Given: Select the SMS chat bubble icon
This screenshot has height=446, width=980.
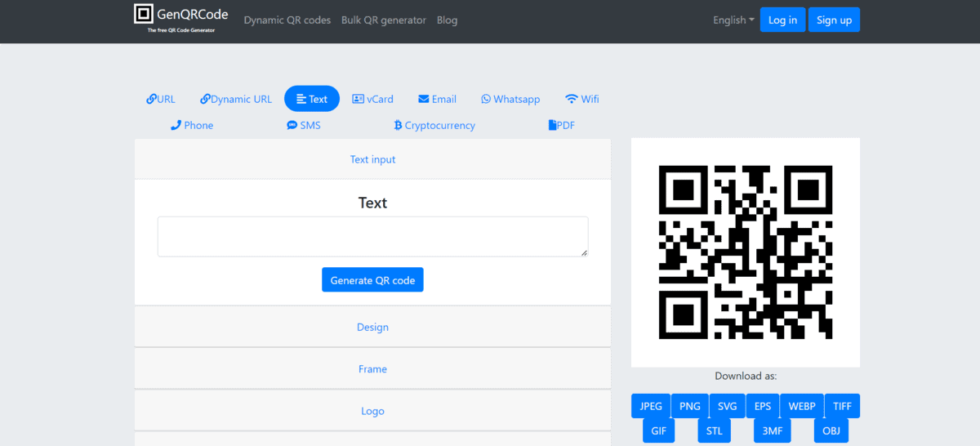Looking at the screenshot, I should tap(292, 125).
